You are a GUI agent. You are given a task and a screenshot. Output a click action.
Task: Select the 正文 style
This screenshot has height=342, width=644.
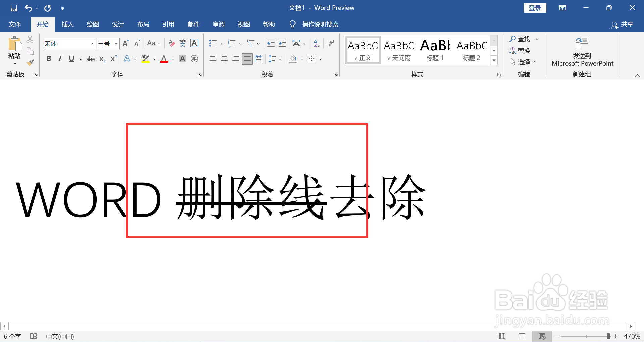pyautogui.click(x=363, y=50)
